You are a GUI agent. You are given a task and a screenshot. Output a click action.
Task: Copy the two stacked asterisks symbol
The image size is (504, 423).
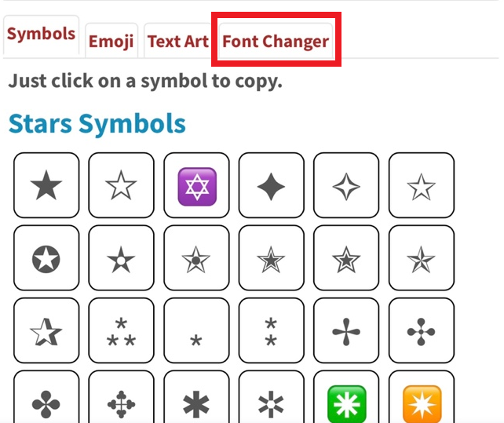[272, 330]
